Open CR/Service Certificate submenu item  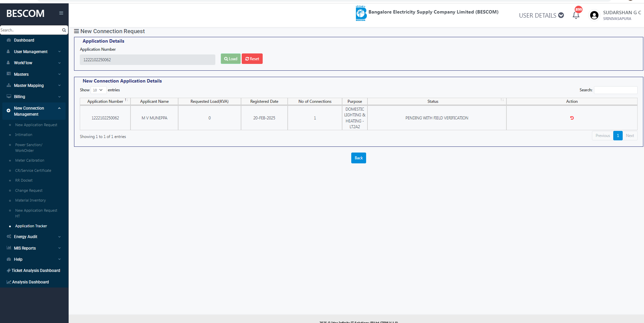[33, 170]
